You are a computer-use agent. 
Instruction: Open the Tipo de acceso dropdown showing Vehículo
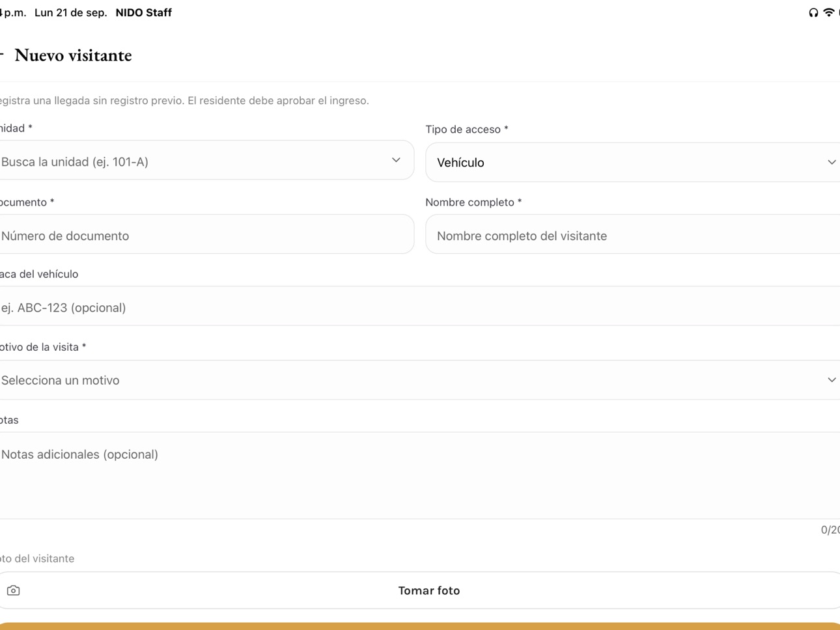click(633, 162)
